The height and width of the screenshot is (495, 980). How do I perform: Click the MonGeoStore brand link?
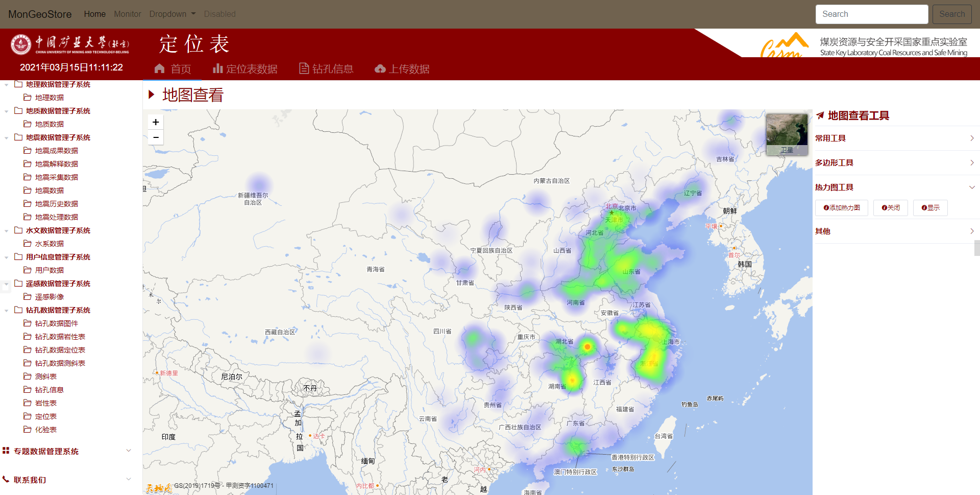pyautogui.click(x=40, y=14)
